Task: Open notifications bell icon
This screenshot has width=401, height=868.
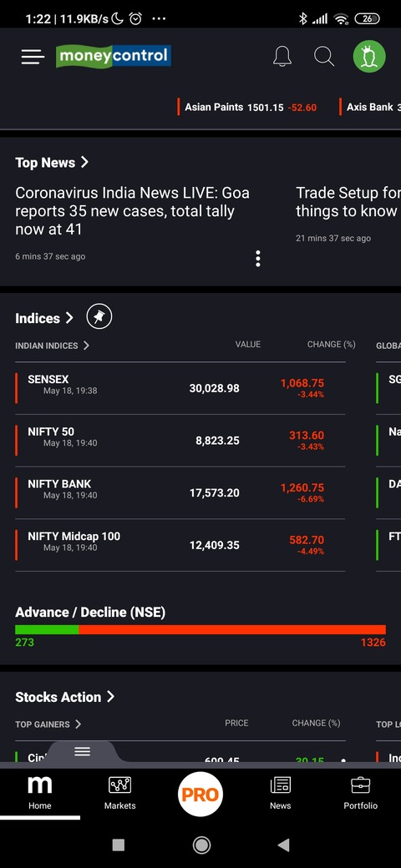Action: pyautogui.click(x=282, y=57)
